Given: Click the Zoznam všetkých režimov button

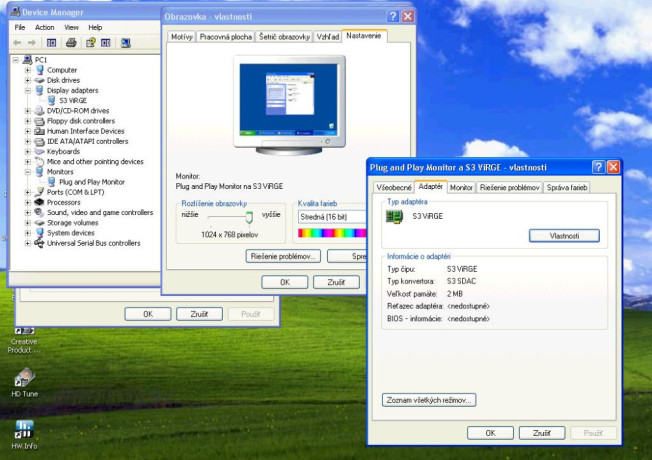Looking at the screenshot, I should (429, 400).
